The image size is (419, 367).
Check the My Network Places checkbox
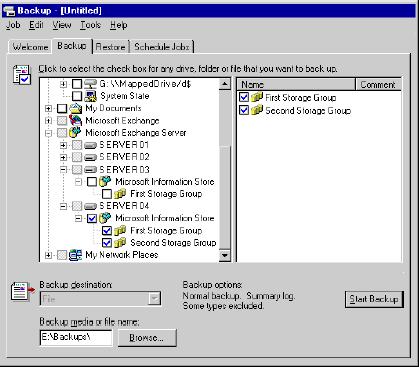(x=62, y=255)
